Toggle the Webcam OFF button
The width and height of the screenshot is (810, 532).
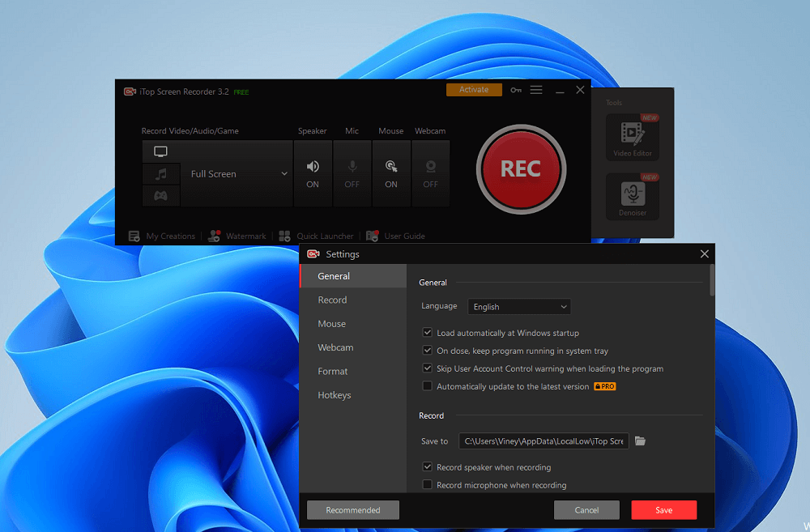430,173
